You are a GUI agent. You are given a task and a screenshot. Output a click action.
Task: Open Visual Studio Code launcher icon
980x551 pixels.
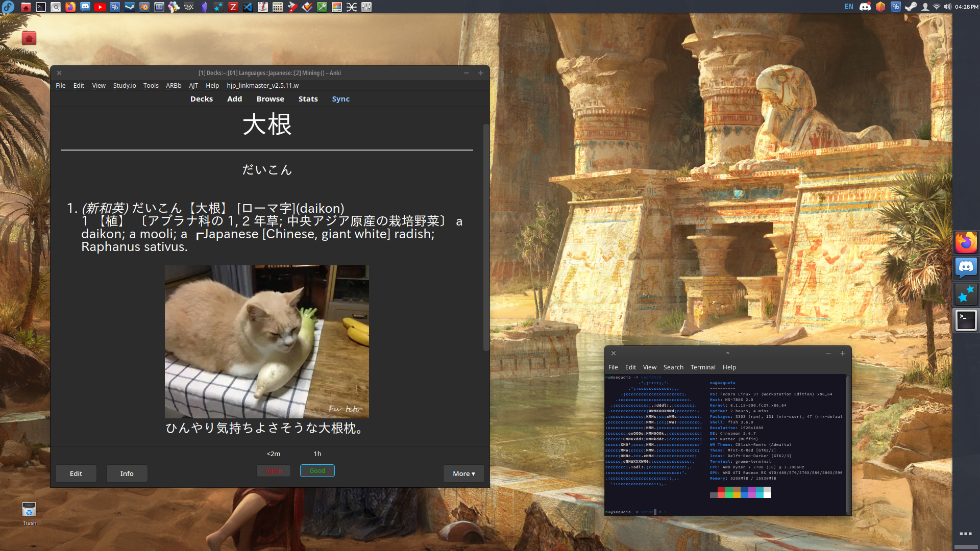(x=248, y=7)
